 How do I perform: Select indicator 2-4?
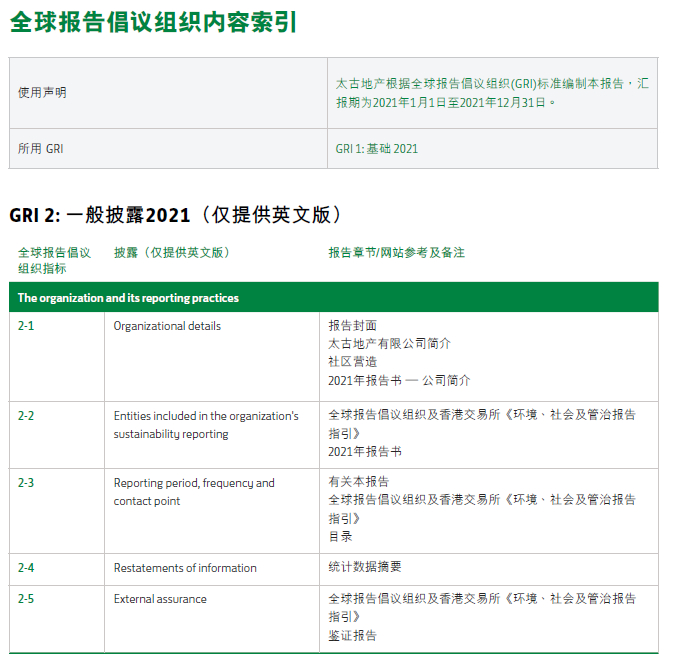(26, 568)
